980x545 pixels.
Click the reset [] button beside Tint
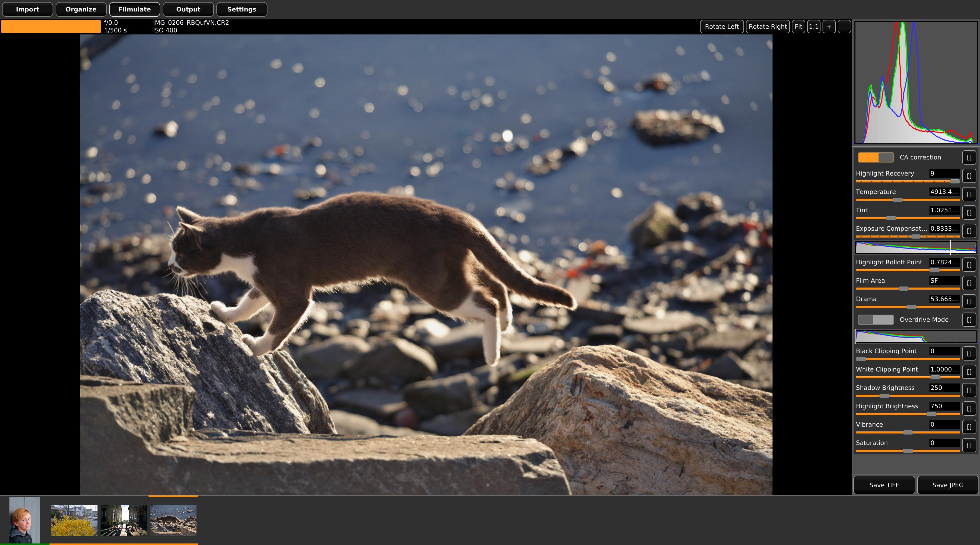coord(969,213)
